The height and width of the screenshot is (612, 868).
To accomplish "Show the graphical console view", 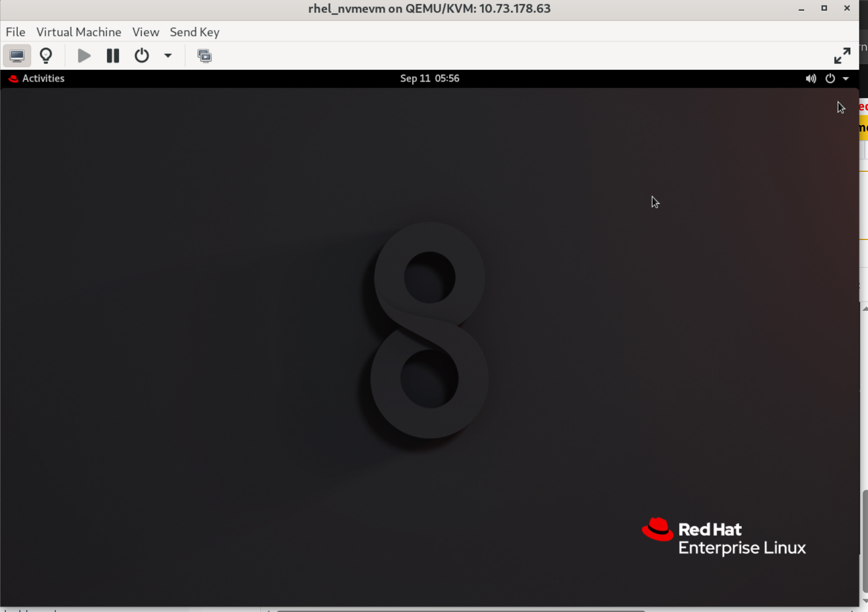I will pyautogui.click(x=17, y=56).
